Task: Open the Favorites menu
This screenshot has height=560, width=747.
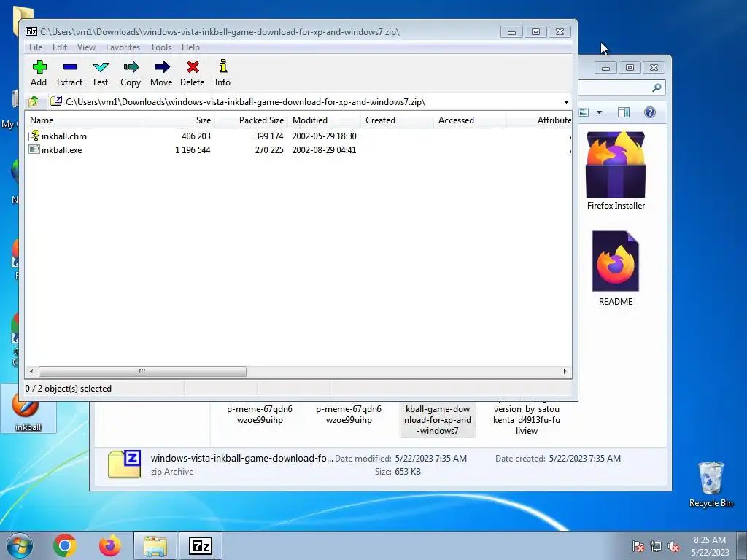Action: tap(123, 47)
